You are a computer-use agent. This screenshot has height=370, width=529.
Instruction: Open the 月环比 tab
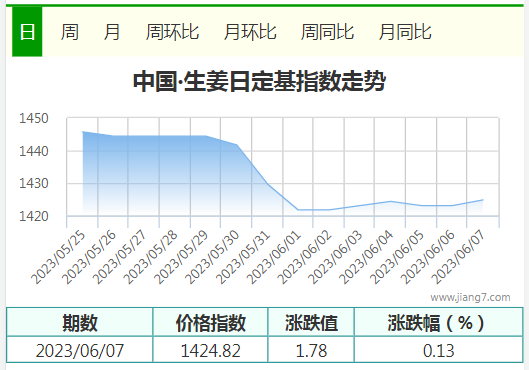tap(250, 32)
